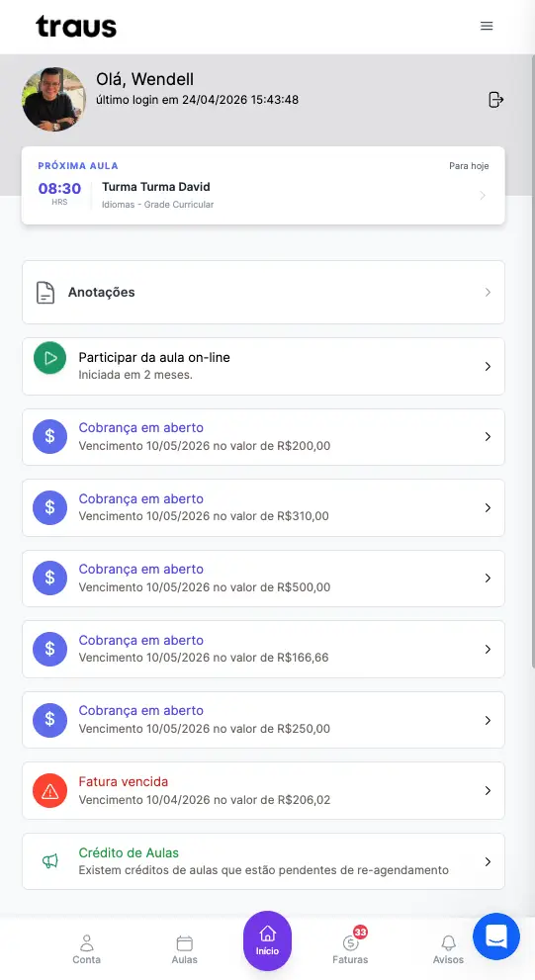Click the R$250,00 due date text

click(x=205, y=729)
